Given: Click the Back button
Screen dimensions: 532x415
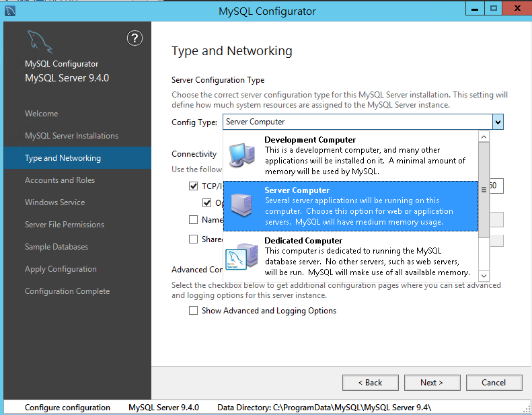Looking at the screenshot, I should pos(370,383).
